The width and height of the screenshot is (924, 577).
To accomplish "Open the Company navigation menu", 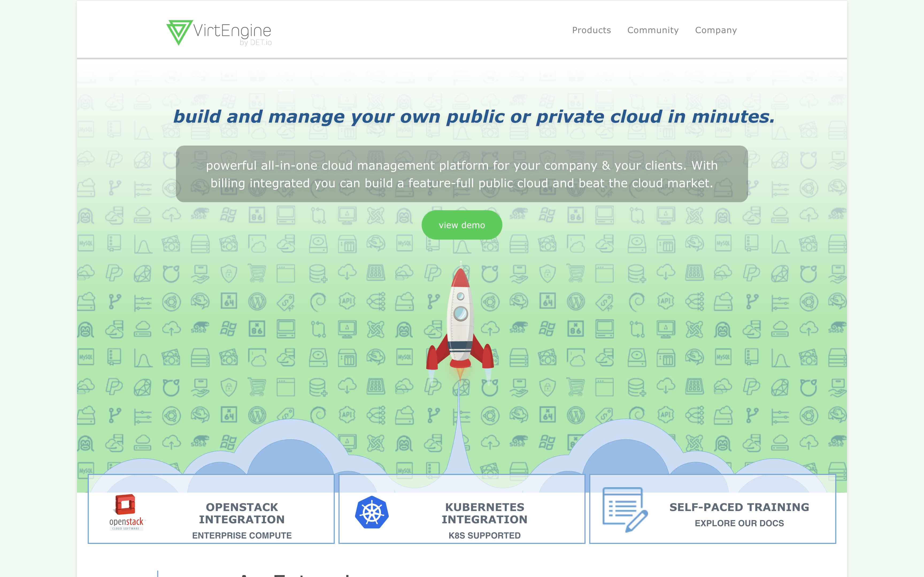I will pyautogui.click(x=716, y=30).
